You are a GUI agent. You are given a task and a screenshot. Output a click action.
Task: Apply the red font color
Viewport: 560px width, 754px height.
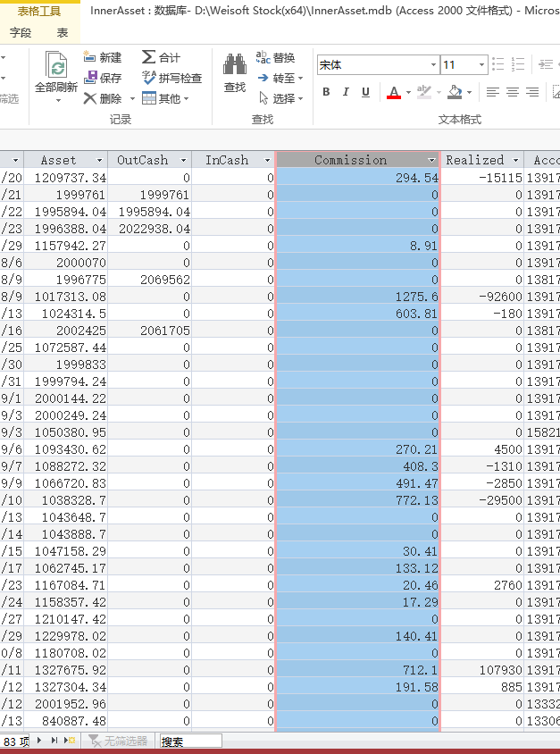tap(394, 92)
